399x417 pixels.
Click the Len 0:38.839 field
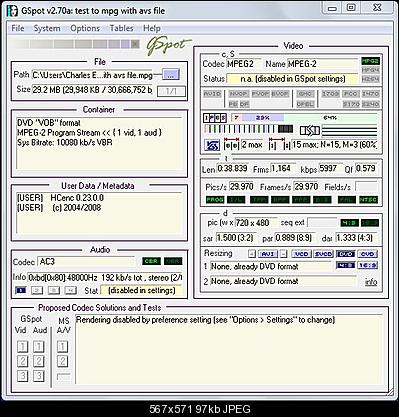click(x=233, y=169)
